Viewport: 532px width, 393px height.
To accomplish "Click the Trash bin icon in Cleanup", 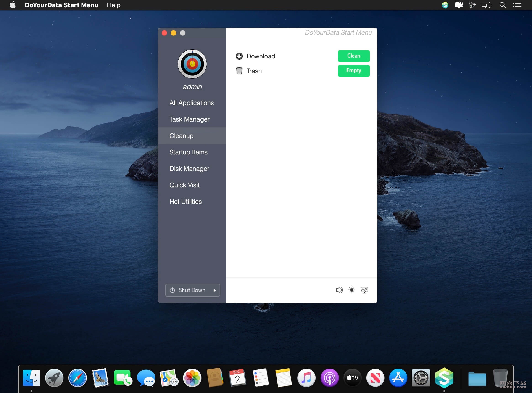I will [239, 71].
